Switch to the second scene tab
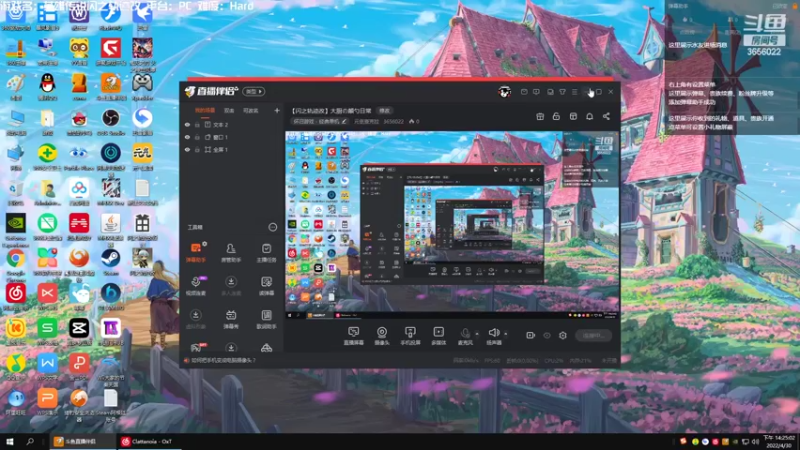800x450 pixels. [229, 110]
